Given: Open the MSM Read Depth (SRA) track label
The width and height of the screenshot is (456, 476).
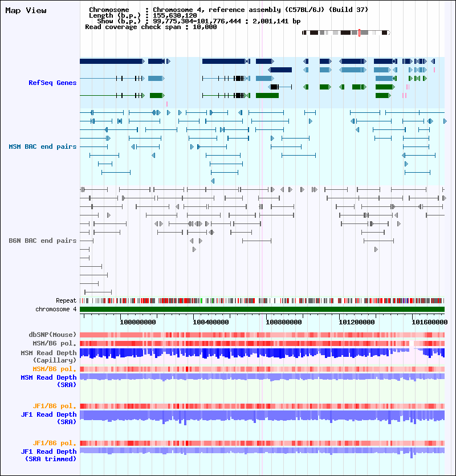Looking at the screenshot, I should pyautogui.click(x=48, y=381).
